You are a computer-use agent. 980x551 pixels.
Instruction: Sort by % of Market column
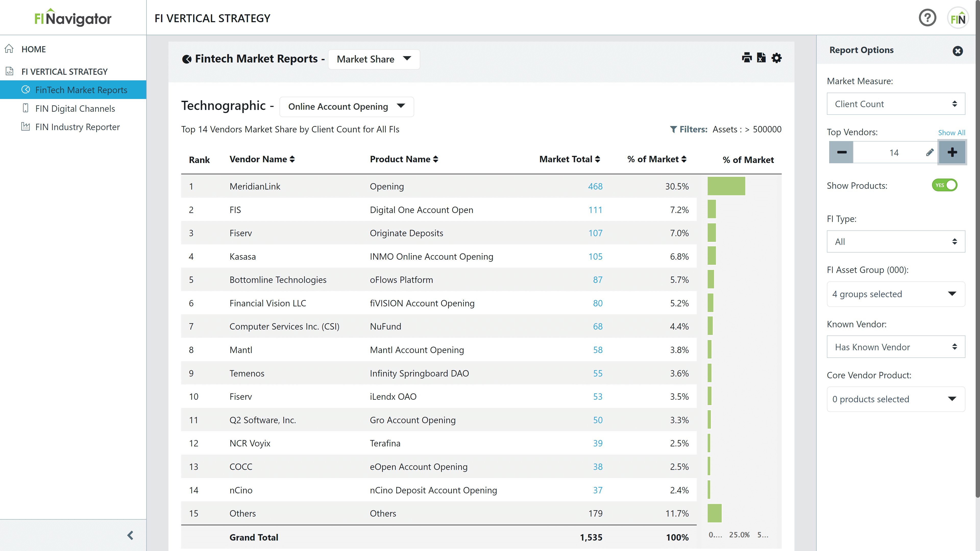[657, 159]
